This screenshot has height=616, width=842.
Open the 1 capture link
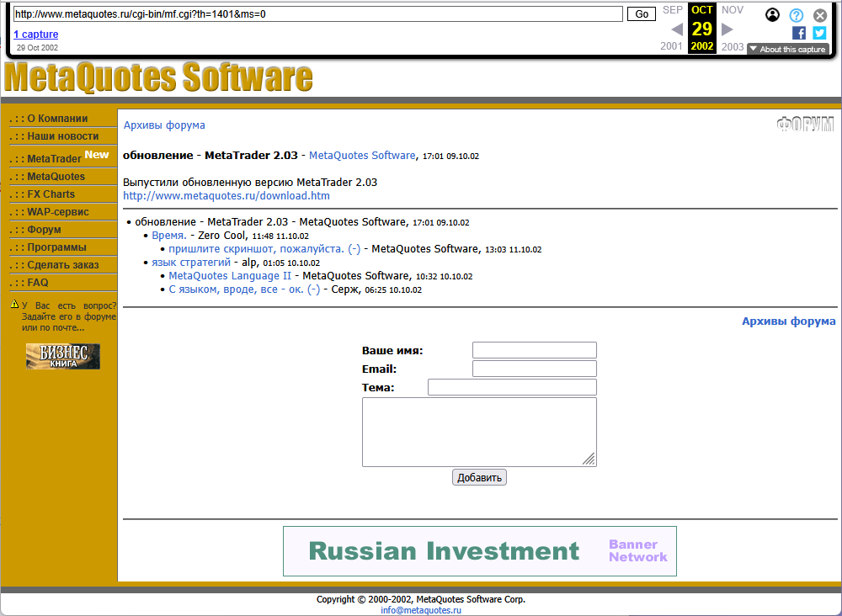pos(36,34)
